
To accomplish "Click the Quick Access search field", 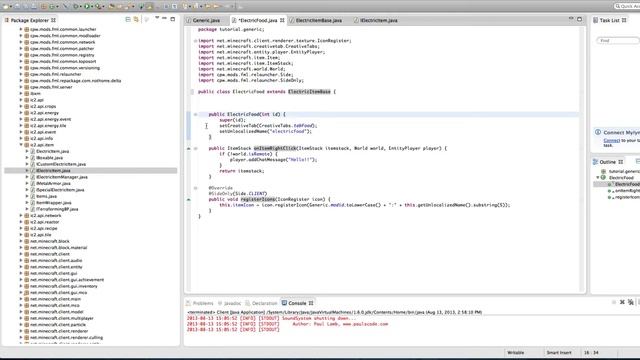I will pos(627,6).
